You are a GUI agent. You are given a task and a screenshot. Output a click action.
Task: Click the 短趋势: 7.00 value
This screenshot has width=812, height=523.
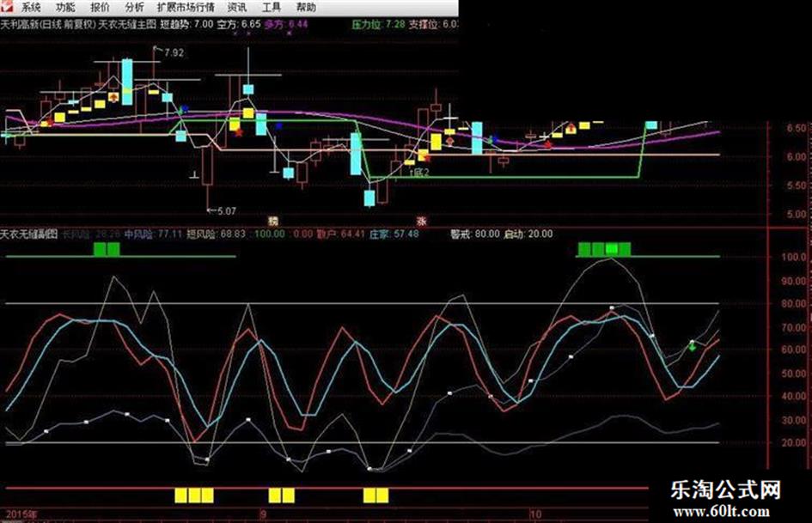click(x=186, y=24)
